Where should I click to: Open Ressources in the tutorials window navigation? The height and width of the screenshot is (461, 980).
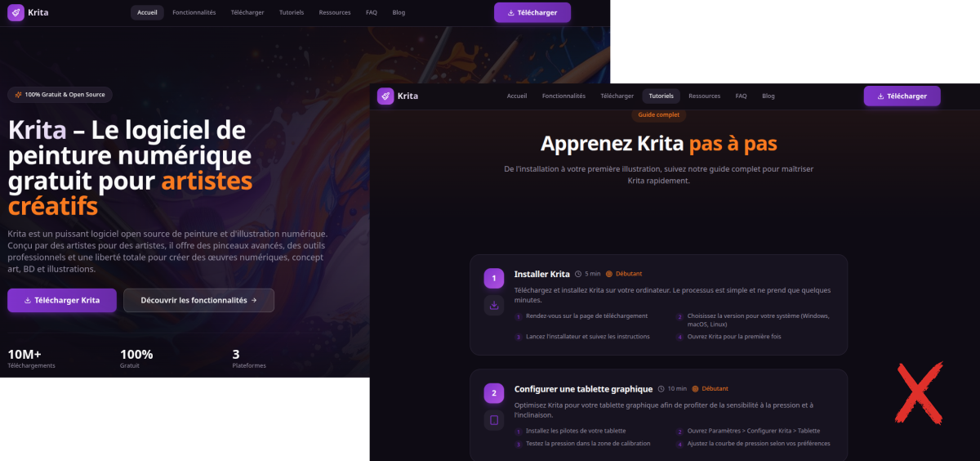pyautogui.click(x=705, y=96)
